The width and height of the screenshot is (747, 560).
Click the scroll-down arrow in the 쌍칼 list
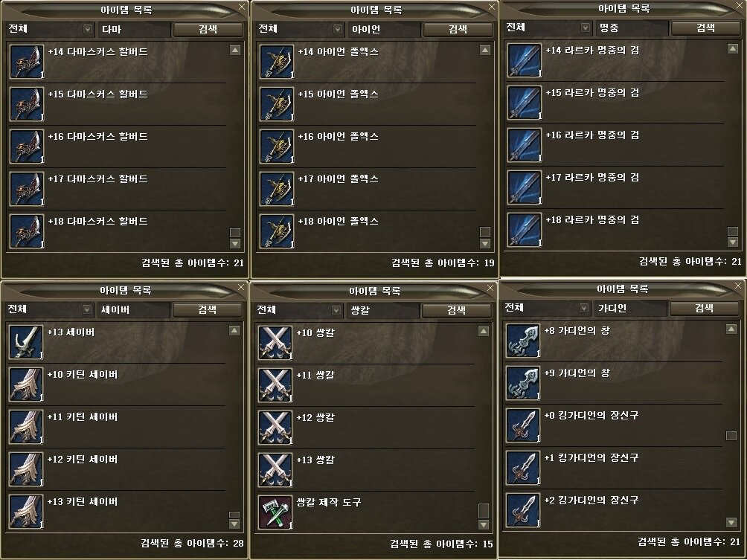click(x=484, y=525)
